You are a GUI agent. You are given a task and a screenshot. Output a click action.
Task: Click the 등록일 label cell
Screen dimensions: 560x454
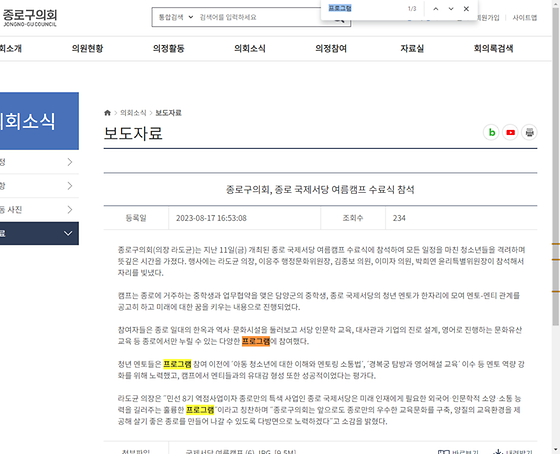pyautogui.click(x=136, y=218)
